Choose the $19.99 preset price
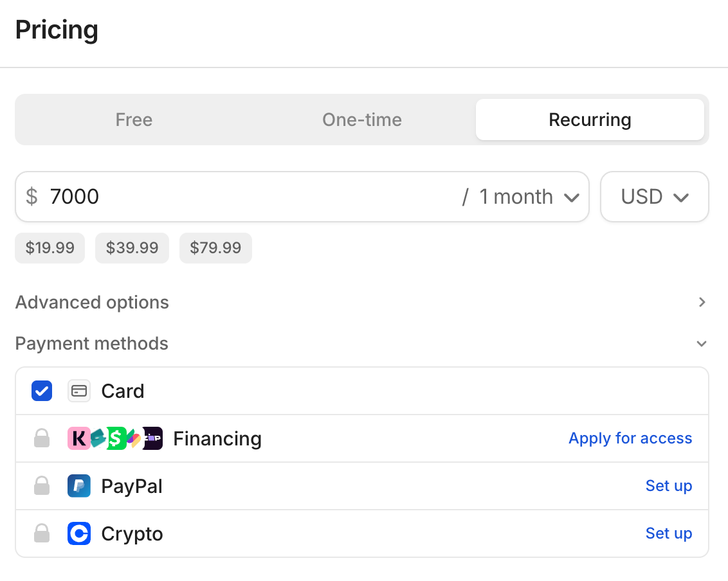The height and width of the screenshot is (581, 728). (50, 248)
